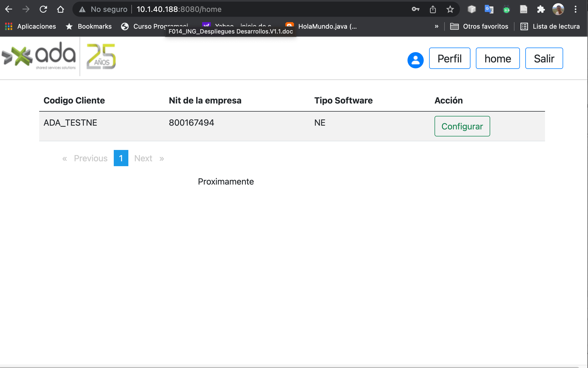Click the Next pagination link
Image resolution: width=588 pixels, height=368 pixels.
[143, 158]
